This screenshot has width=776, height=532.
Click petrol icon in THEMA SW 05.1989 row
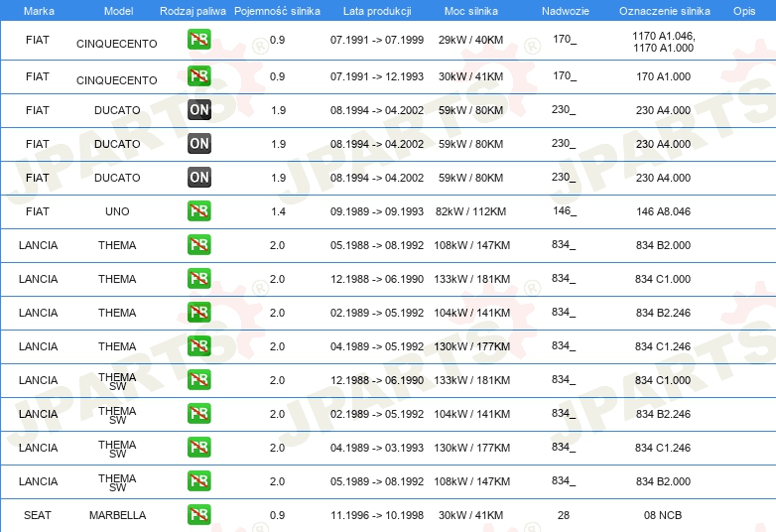[198, 481]
